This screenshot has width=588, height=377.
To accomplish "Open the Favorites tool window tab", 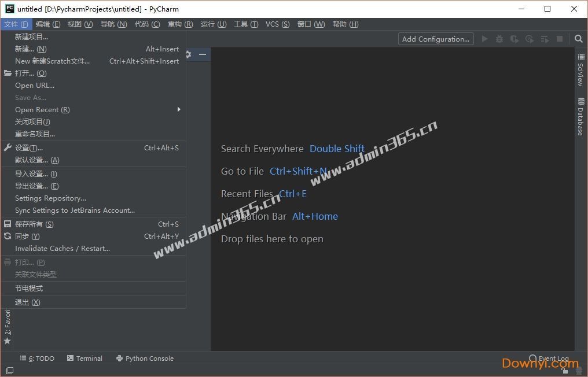I will pyautogui.click(x=7, y=326).
